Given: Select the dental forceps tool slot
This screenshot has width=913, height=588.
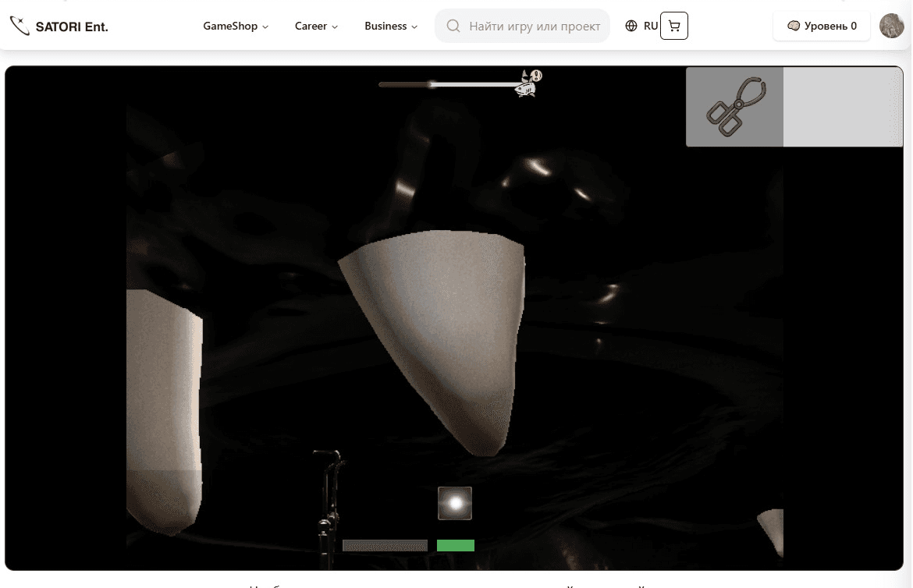Looking at the screenshot, I should tap(734, 107).
